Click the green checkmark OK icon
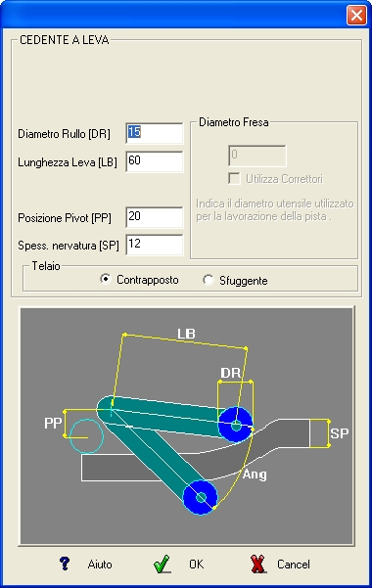 click(x=163, y=564)
